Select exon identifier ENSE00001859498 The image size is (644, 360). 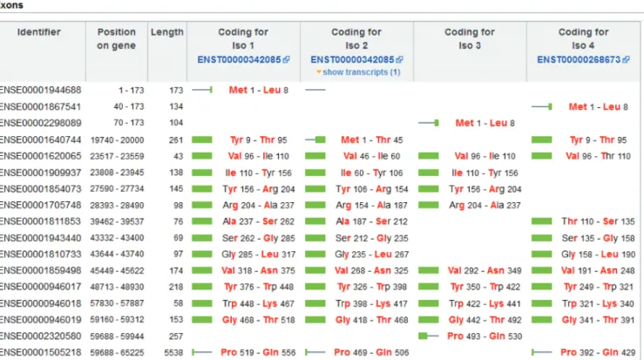(x=40, y=270)
